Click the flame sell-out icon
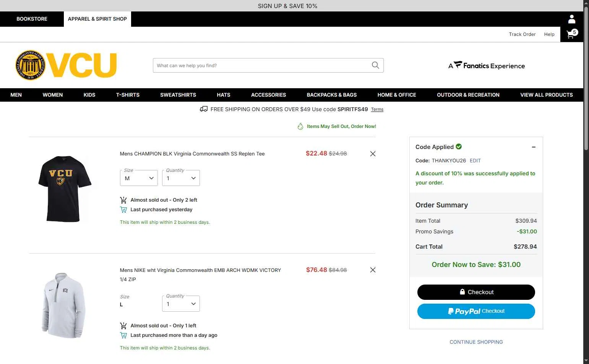Screen dimensions: 589x364 300,126
